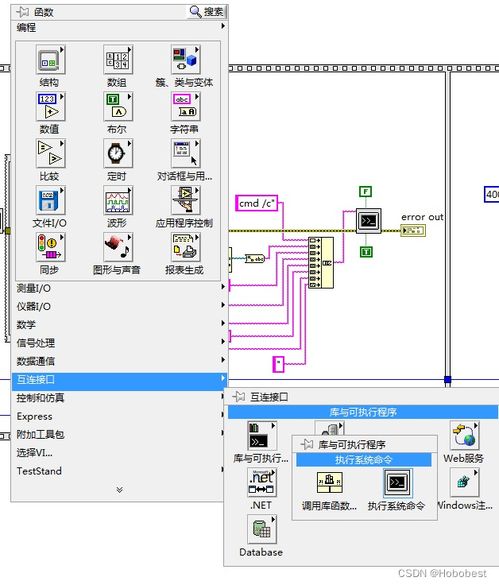The width and height of the screenshot is (499, 585).
Task: Toggle the False boolean constant above System Exec
Action: [x=366, y=192]
